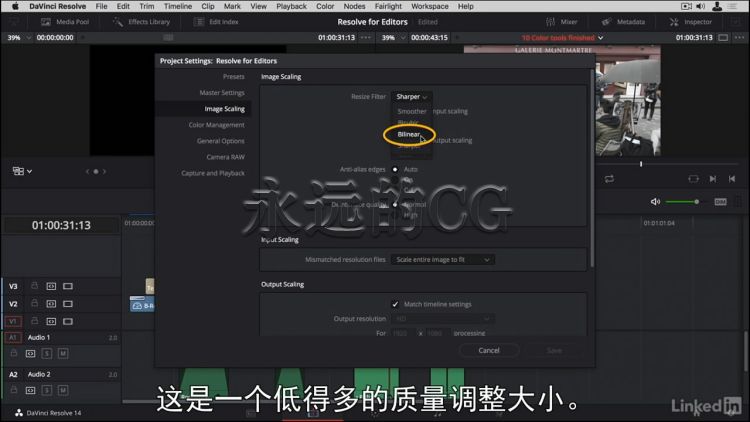Open the Color menu

[325, 6]
